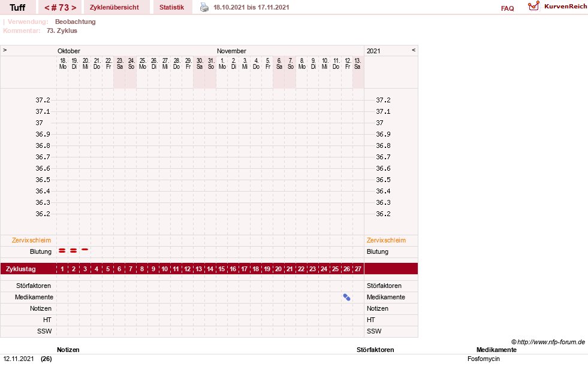Collapse chart with right '<' arrow
588x373 pixels.
(x=414, y=50)
